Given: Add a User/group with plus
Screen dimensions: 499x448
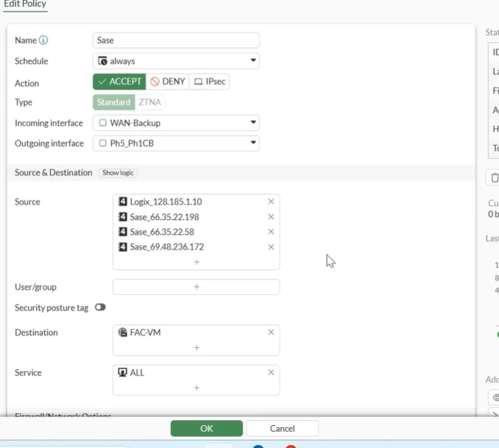Looking at the screenshot, I should click(197, 287).
